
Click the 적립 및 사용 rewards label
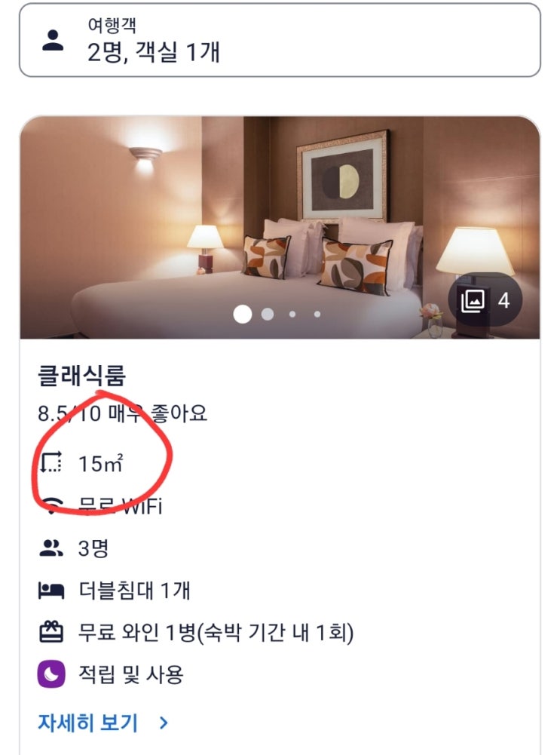130,674
